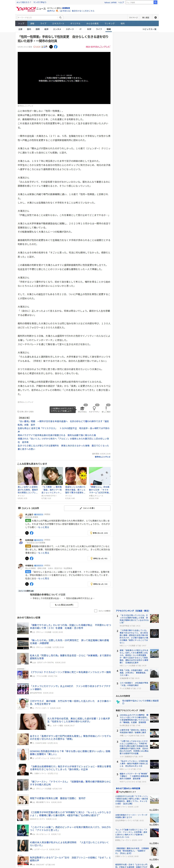
Task: Open the 速報 navigation tab
Action: point(32,24)
